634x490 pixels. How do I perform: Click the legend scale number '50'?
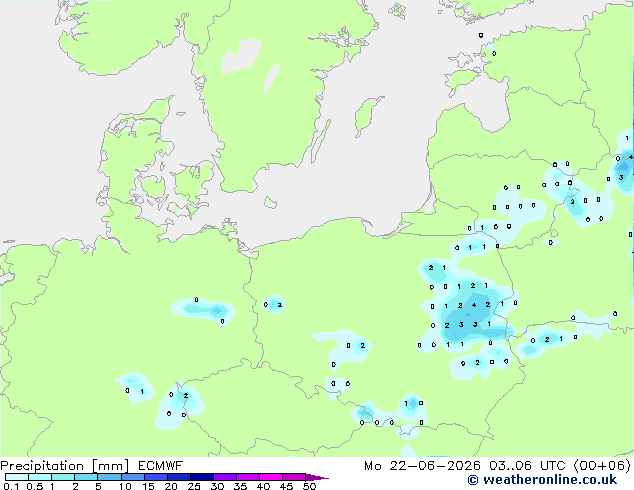[x=310, y=486]
